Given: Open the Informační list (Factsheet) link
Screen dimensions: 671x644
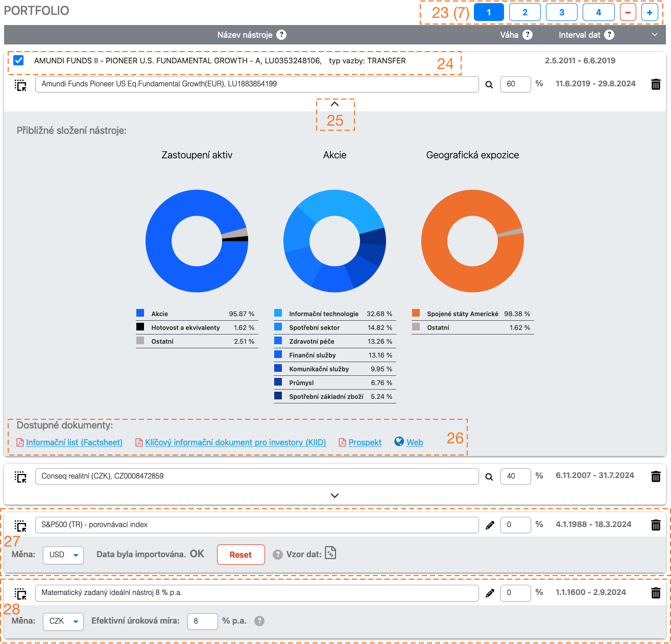Looking at the screenshot, I should [74, 442].
